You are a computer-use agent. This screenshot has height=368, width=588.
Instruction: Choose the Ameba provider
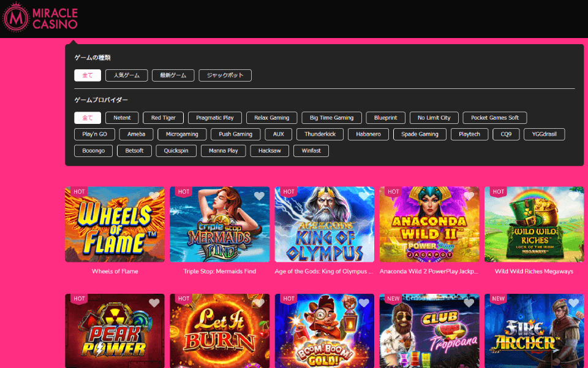click(136, 134)
